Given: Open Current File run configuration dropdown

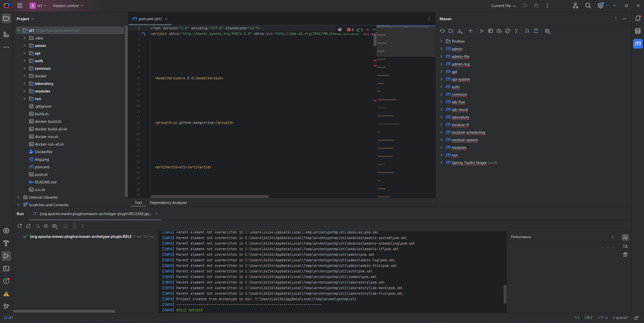Looking at the screenshot, I should [x=503, y=6].
